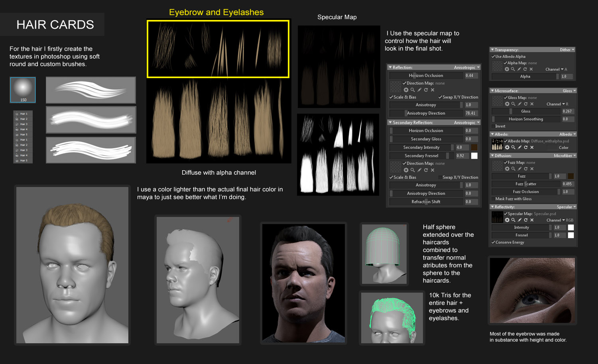Enable Swap X/Y Direction in Secondary Reflection
The image size is (598, 364).
click(440, 177)
